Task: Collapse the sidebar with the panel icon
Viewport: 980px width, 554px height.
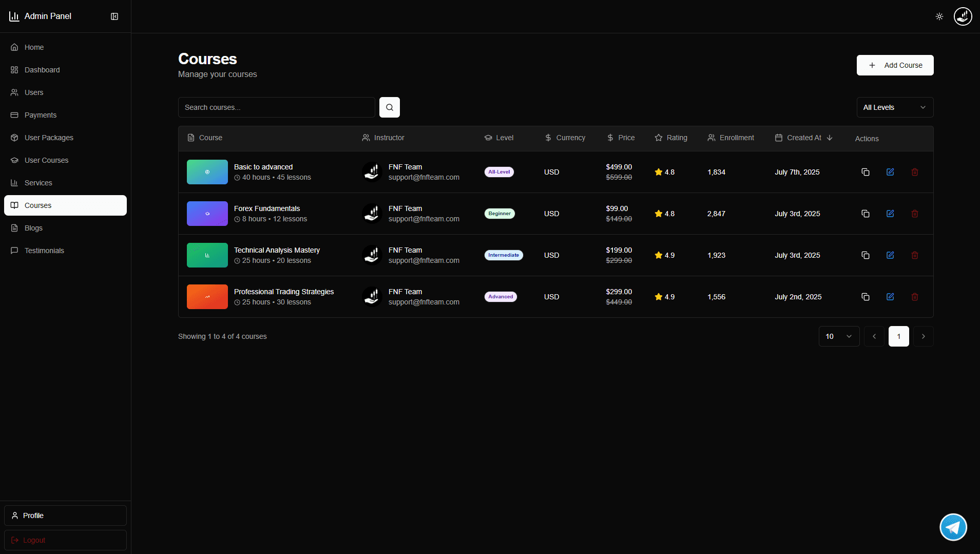Action: tap(114, 16)
